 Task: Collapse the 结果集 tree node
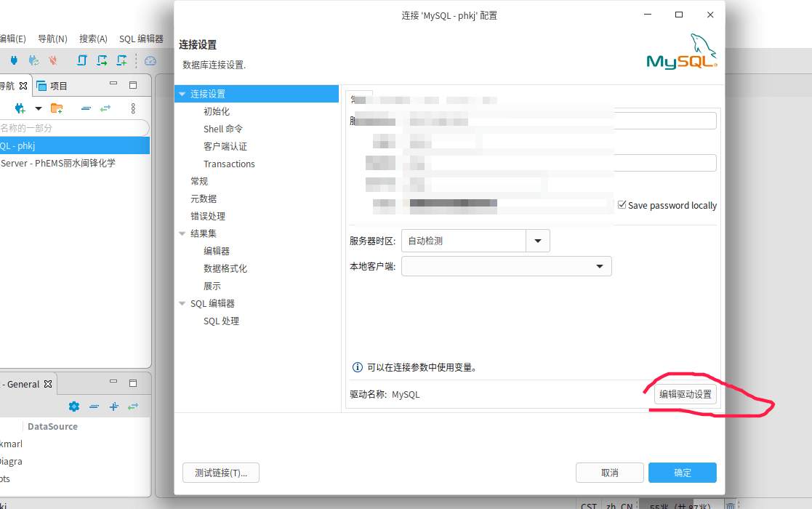pyautogui.click(x=182, y=233)
